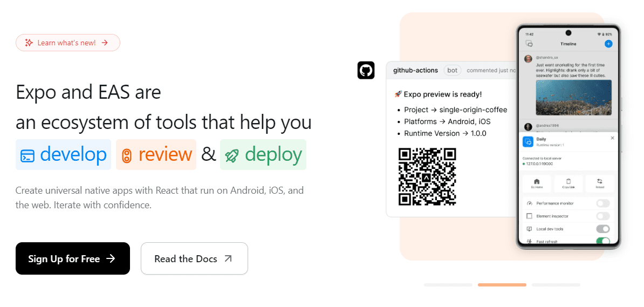
Task: Click the chat icon in phone Timeline header
Action: pos(529,44)
